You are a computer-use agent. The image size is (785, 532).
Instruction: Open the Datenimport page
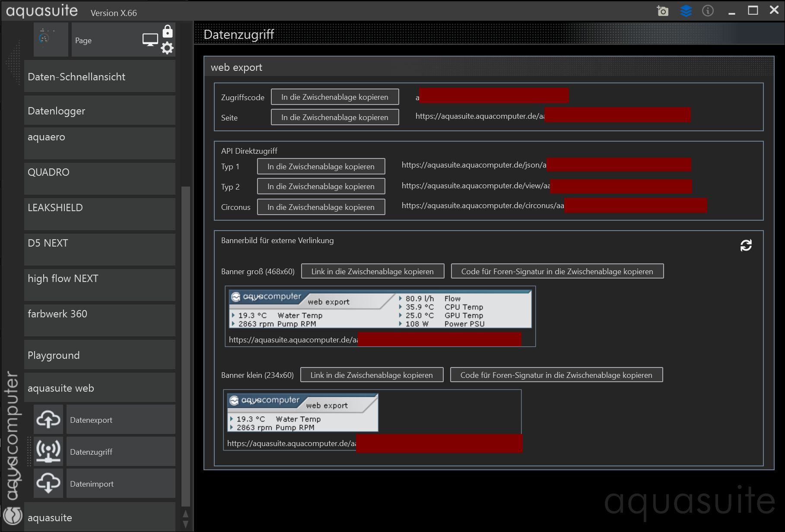pyautogui.click(x=121, y=483)
